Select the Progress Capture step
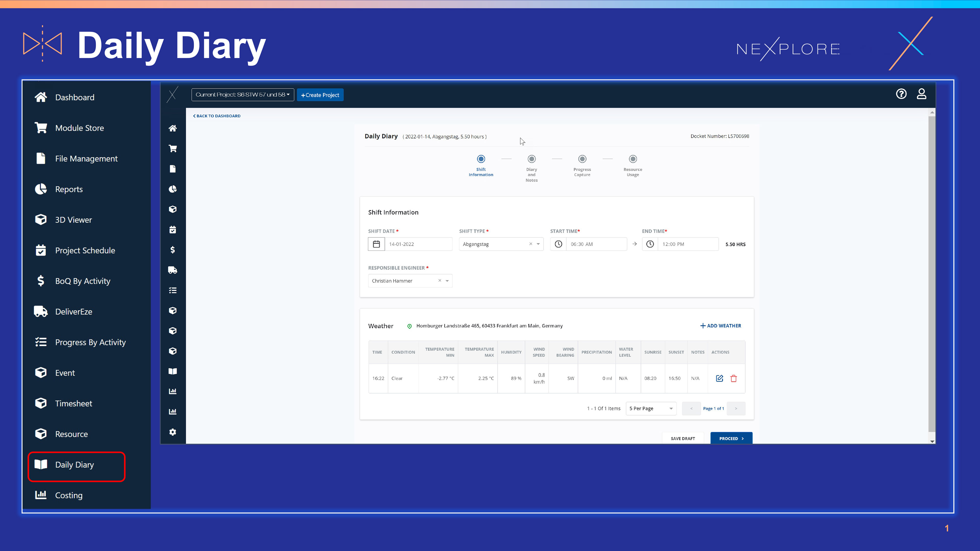The image size is (980, 551). [x=582, y=159]
